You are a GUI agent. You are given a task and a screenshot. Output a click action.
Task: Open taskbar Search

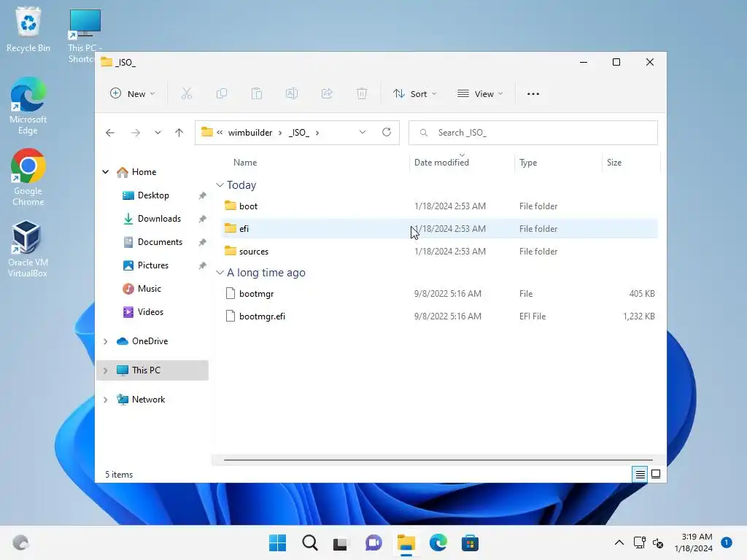coord(309,542)
